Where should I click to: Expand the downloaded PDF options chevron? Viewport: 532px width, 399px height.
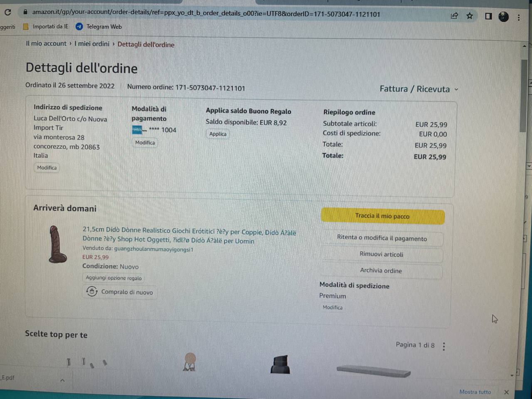(62, 380)
